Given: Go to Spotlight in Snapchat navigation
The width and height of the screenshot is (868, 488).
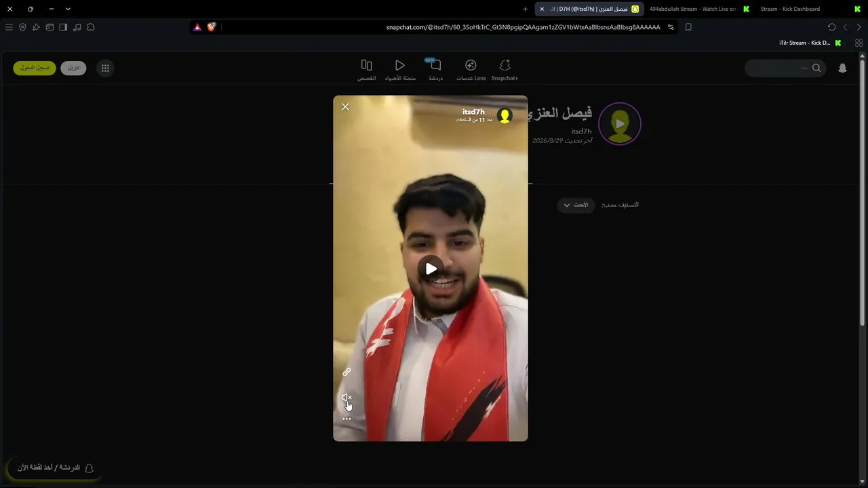Looking at the screenshot, I should pyautogui.click(x=400, y=70).
